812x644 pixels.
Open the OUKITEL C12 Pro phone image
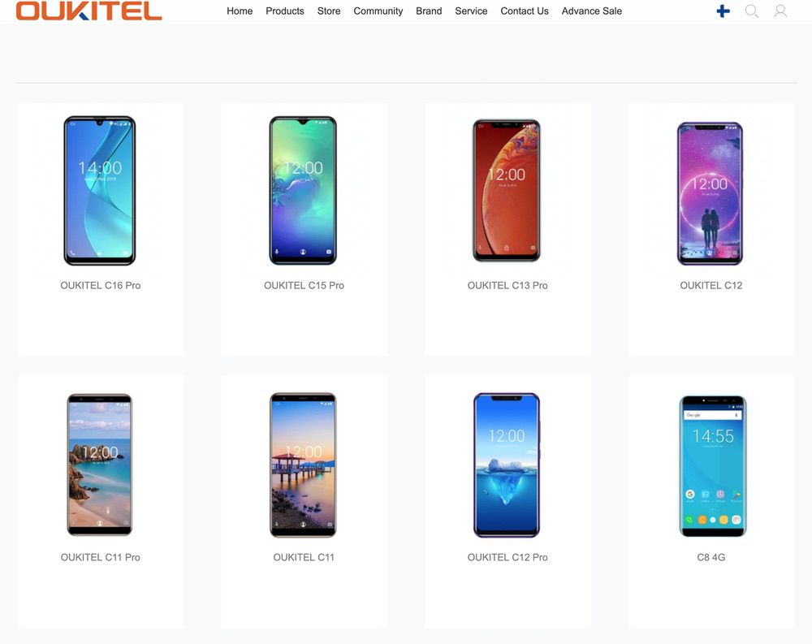(x=507, y=465)
